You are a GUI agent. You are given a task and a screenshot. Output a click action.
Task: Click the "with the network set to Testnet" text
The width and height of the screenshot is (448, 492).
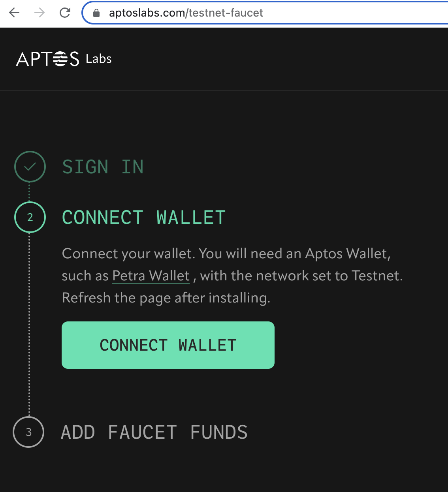301,276
